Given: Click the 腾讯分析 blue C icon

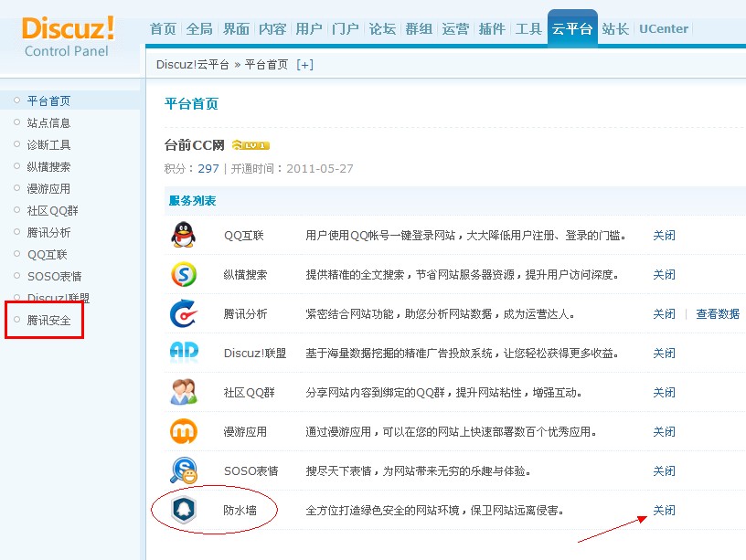Looking at the screenshot, I should [x=184, y=313].
